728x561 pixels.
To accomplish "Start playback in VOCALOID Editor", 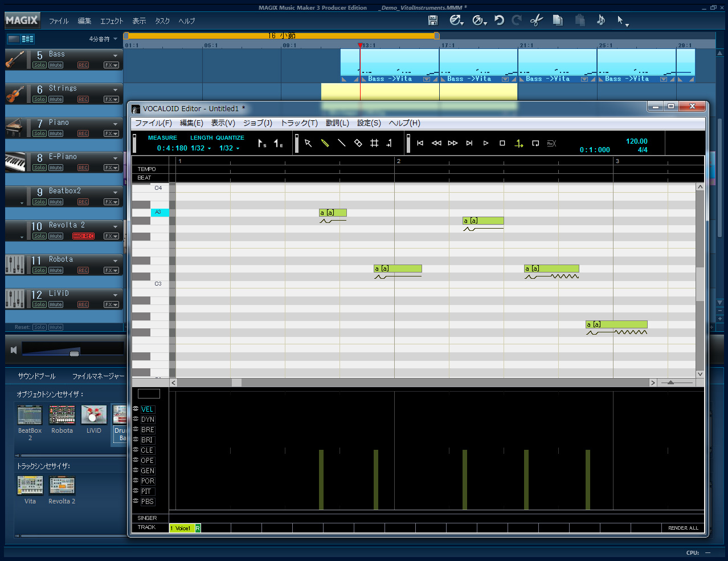I will [x=486, y=143].
